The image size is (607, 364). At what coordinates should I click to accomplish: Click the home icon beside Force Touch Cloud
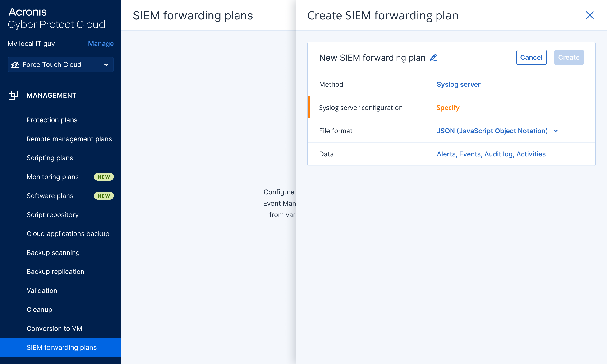click(15, 64)
